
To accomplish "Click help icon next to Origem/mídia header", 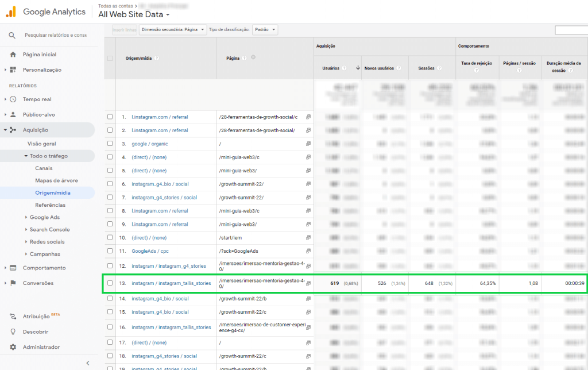I will [157, 58].
